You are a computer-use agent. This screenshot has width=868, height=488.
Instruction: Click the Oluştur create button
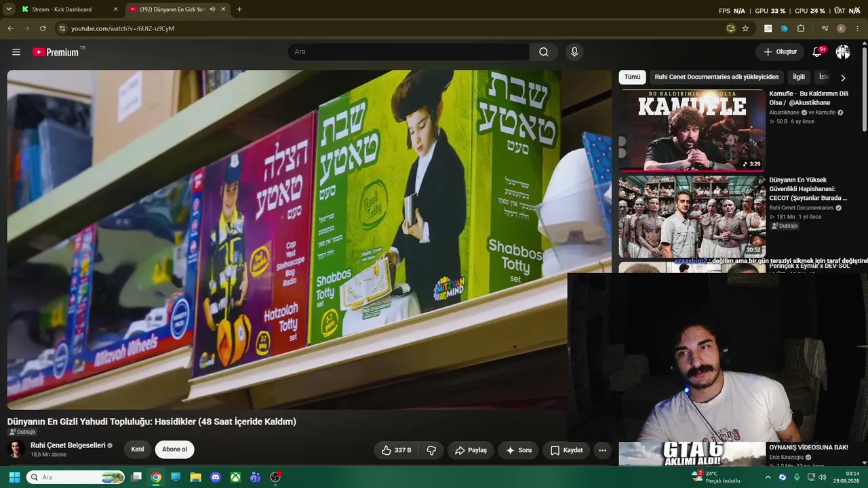click(780, 52)
